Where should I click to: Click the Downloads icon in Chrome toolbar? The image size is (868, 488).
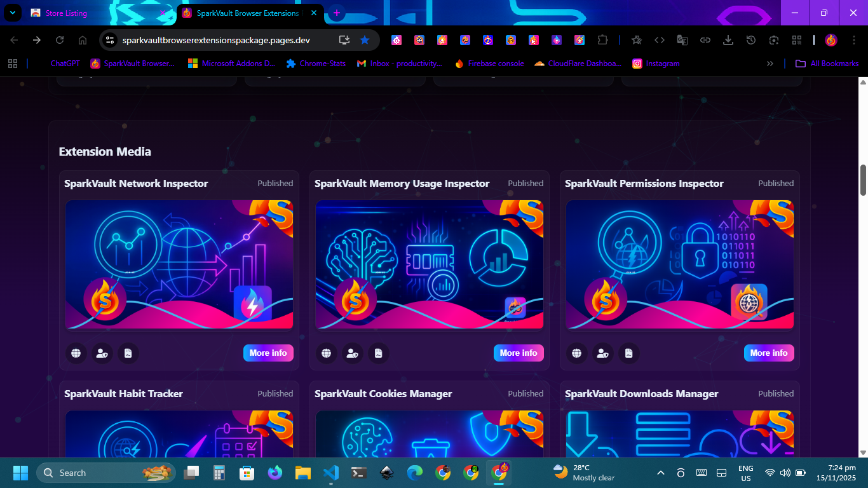tap(728, 40)
